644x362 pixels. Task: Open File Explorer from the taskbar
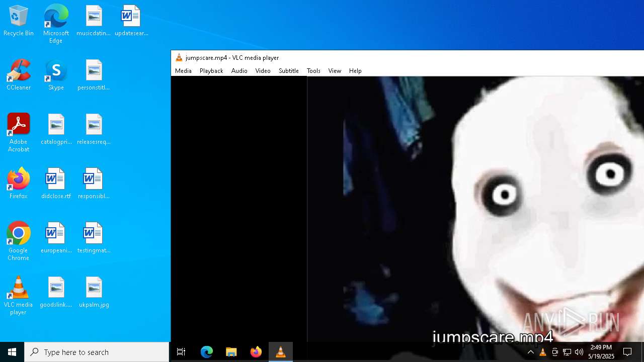point(231,352)
